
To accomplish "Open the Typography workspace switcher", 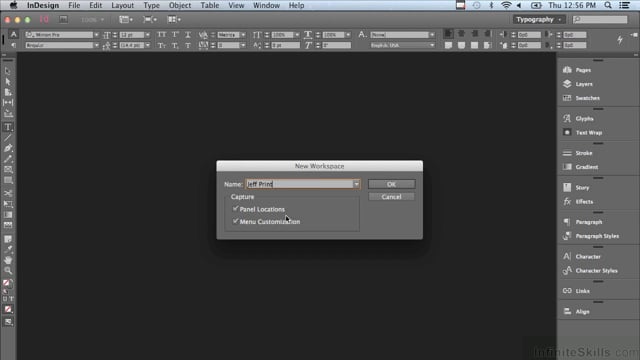I will [x=538, y=20].
